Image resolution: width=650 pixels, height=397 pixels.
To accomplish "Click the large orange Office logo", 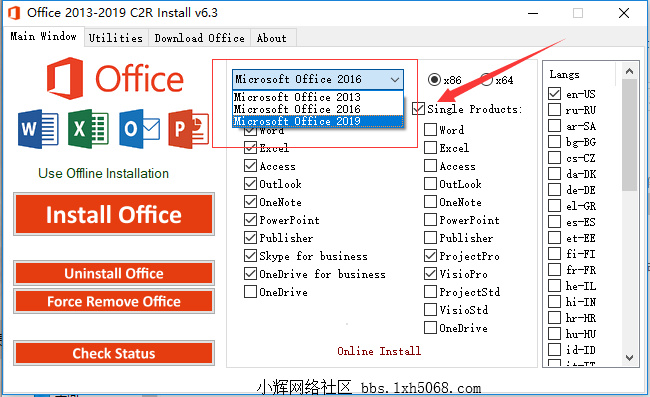I will (x=115, y=78).
